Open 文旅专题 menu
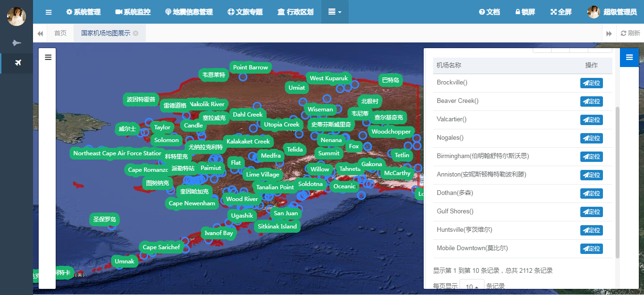 point(245,12)
